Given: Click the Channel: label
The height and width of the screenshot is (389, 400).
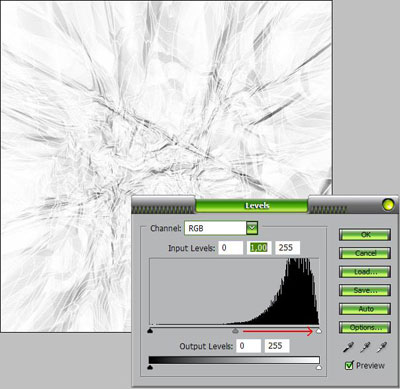Looking at the screenshot, I should pyautogui.click(x=166, y=228).
